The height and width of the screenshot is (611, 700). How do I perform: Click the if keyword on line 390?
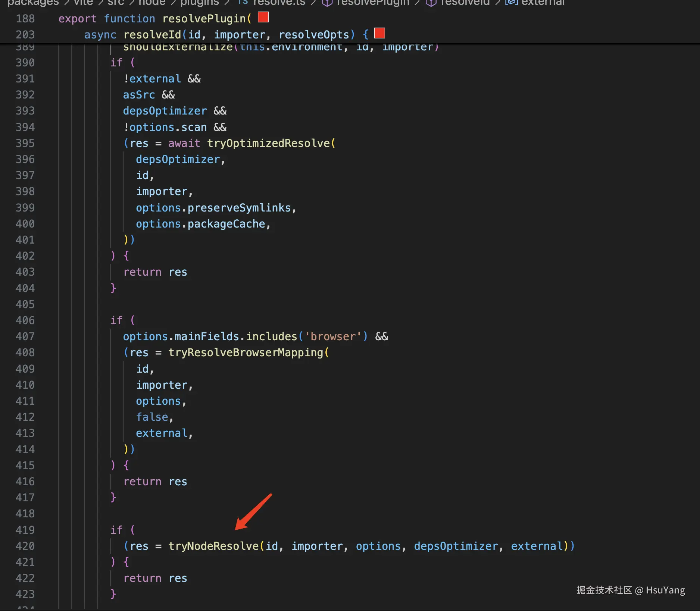(x=116, y=63)
